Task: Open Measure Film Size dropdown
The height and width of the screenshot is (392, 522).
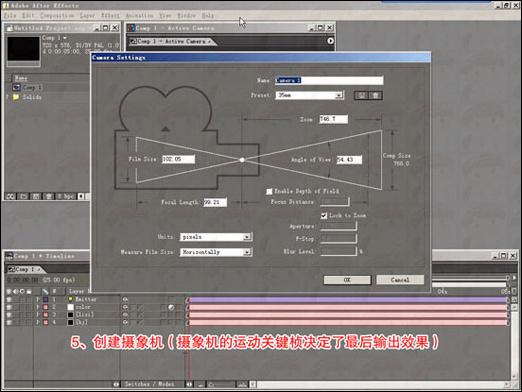Action: (x=247, y=252)
